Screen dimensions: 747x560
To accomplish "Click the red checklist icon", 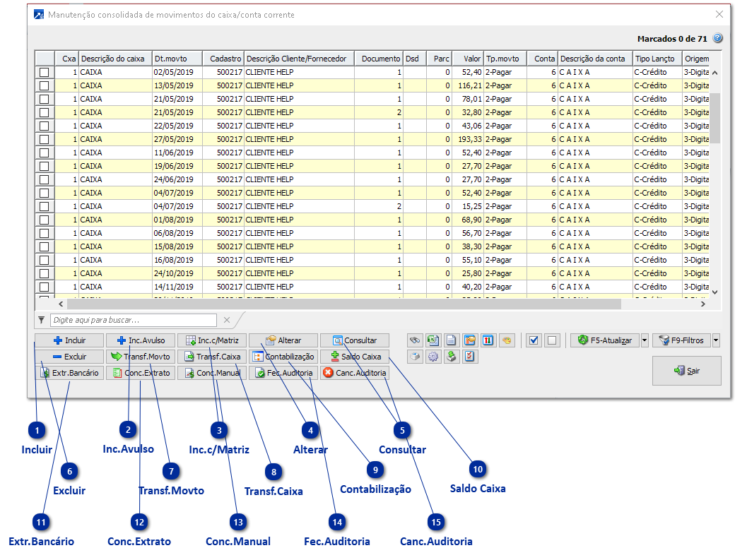I will [x=470, y=357].
